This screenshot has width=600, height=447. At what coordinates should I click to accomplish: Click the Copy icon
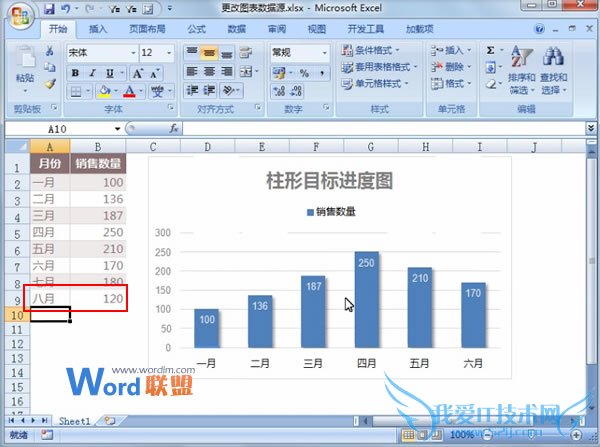(50, 67)
